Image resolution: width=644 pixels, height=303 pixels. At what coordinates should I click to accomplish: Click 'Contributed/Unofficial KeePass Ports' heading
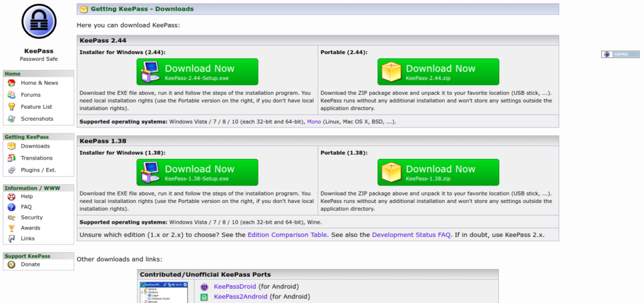click(206, 275)
